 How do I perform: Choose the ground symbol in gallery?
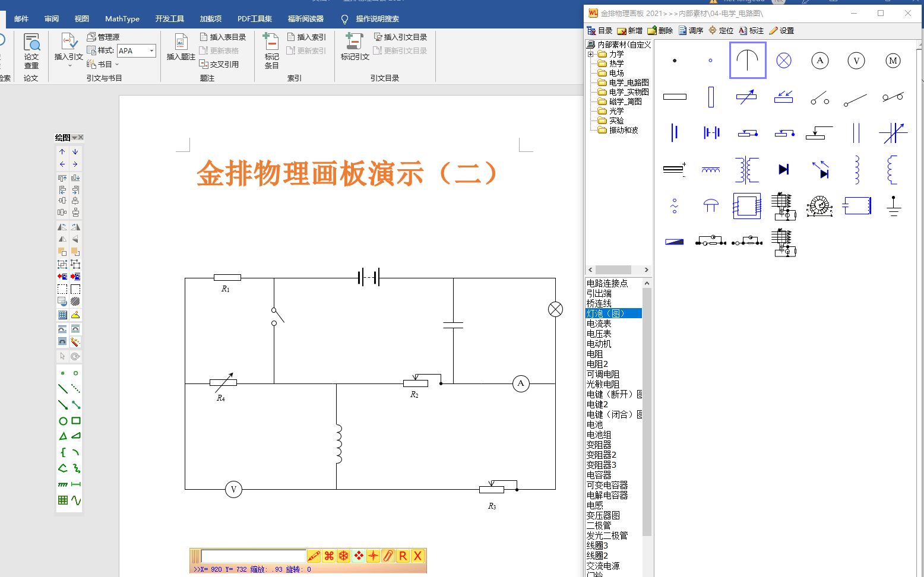893,206
